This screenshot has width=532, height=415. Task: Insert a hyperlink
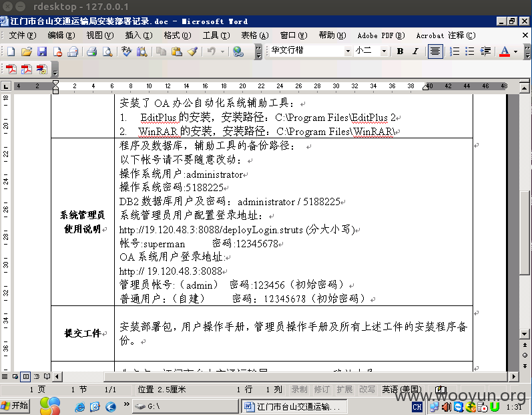(x=238, y=51)
